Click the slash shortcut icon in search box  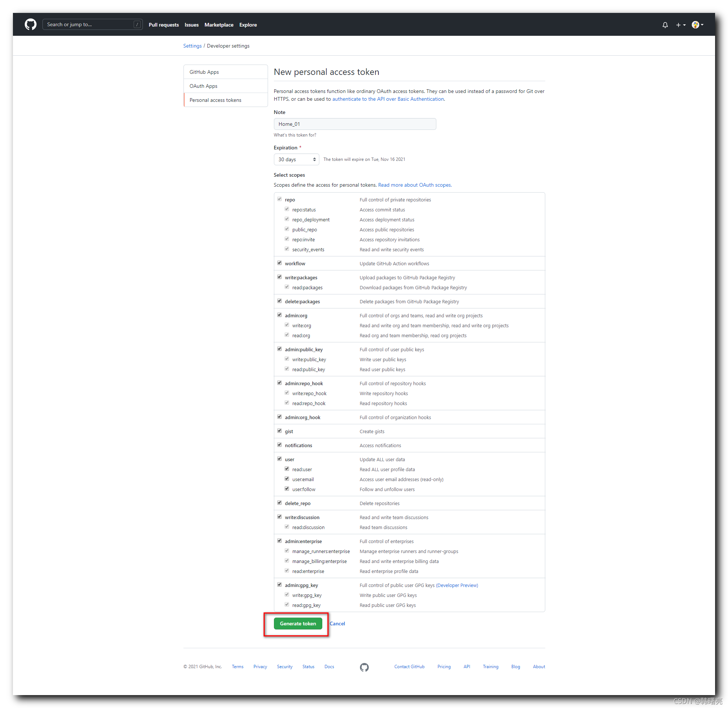(x=137, y=25)
